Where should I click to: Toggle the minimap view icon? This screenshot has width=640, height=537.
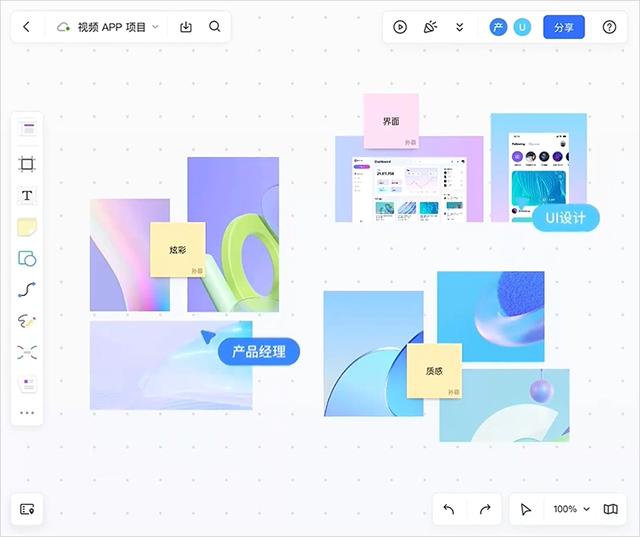coord(610,509)
